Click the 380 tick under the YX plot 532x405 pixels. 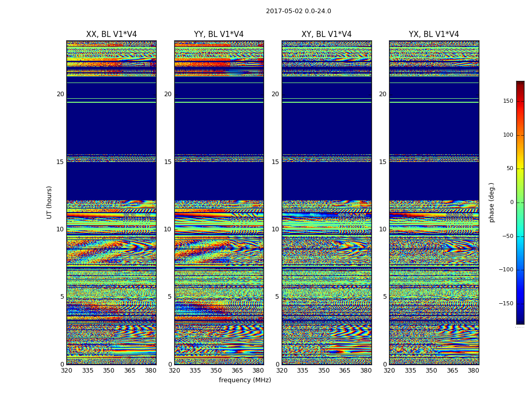[473, 371]
